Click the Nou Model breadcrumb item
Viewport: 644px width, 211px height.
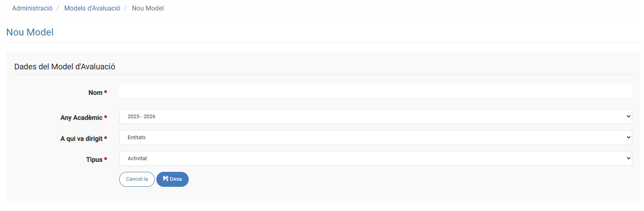click(x=147, y=8)
